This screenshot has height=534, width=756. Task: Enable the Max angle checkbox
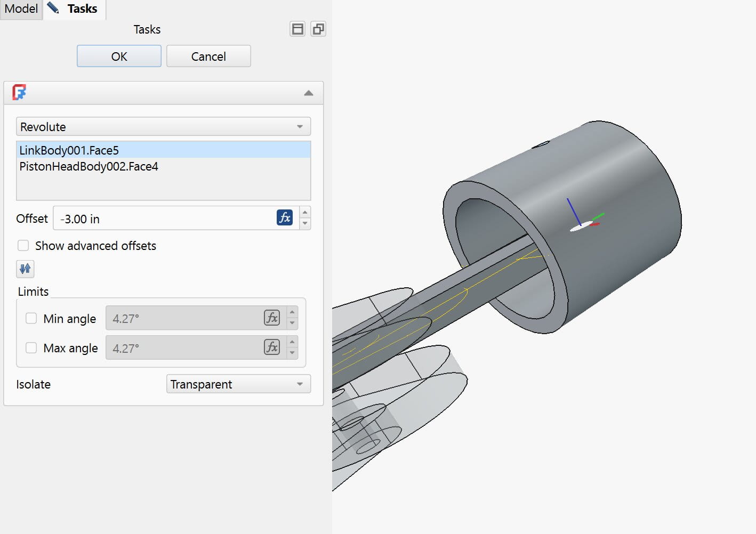(31, 348)
